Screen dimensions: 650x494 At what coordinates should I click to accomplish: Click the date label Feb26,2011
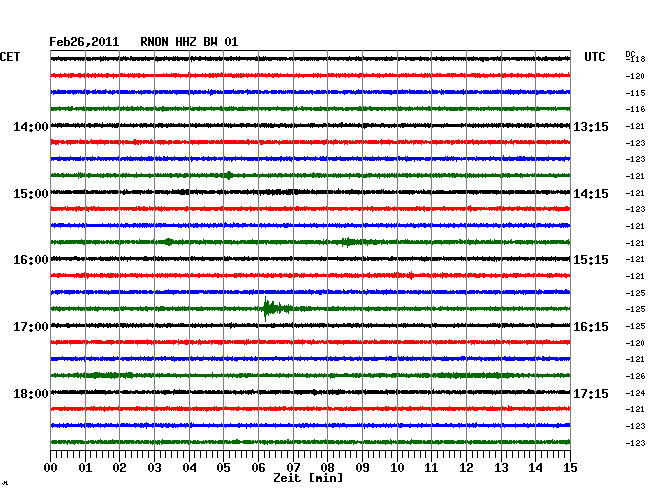click(84, 42)
